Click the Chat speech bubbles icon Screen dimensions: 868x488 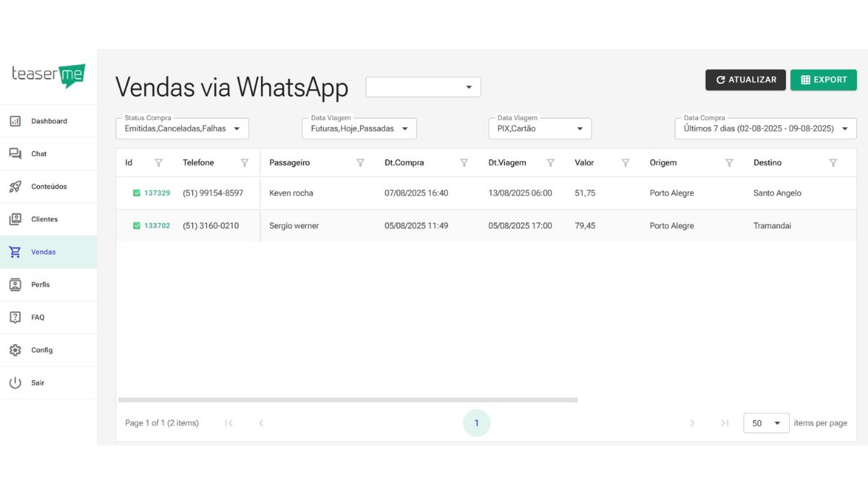(15, 154)
